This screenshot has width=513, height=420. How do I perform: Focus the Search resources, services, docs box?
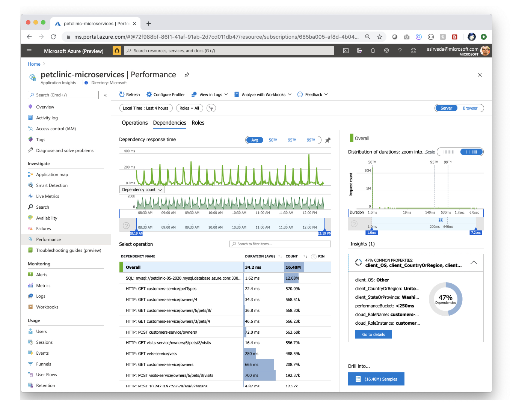[229, 51]
